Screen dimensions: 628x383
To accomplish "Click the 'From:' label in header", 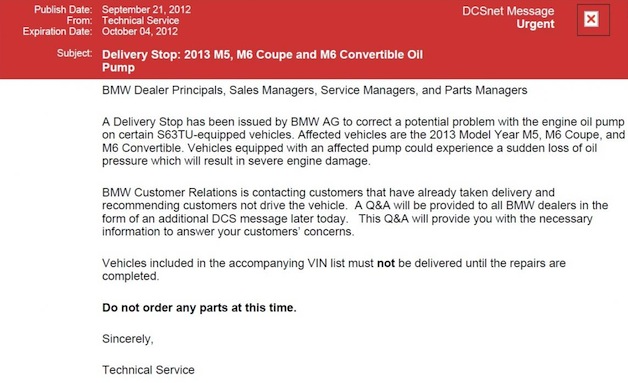I will 80,20.
